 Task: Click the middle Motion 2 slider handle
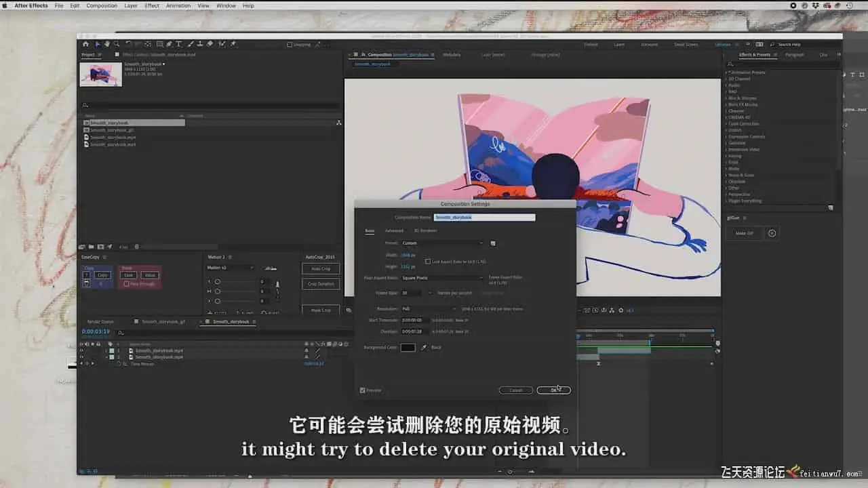pos(218,291)
